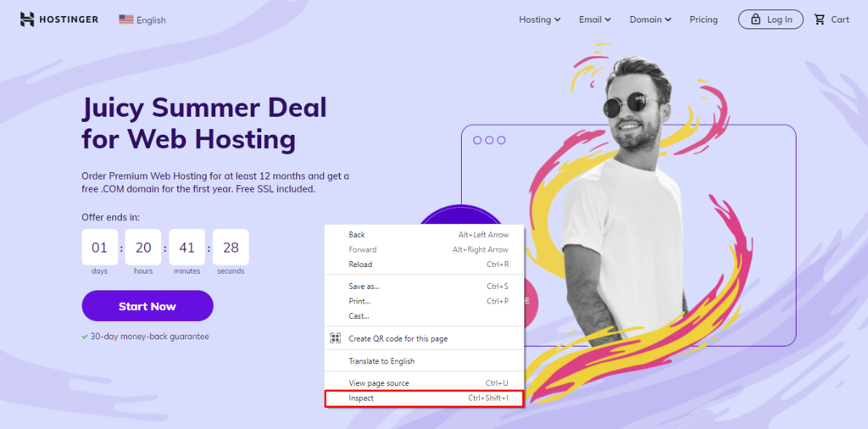Viewport: 868px width, 429px height.
Task: Click the lock icon in Log In
Action: (755, 19)
